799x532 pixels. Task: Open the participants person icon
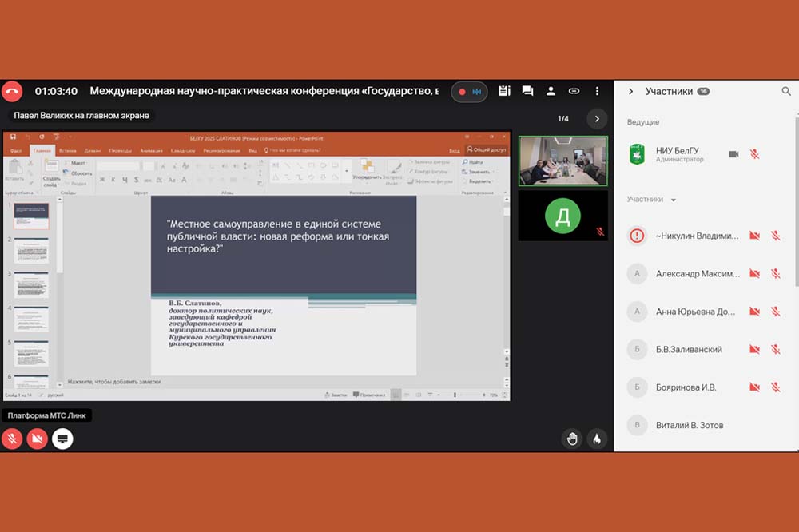[551, 91]
